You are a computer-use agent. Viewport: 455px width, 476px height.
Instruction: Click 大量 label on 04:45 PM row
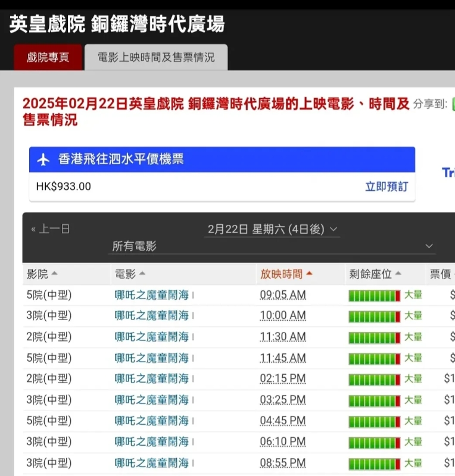pos(413,421)
